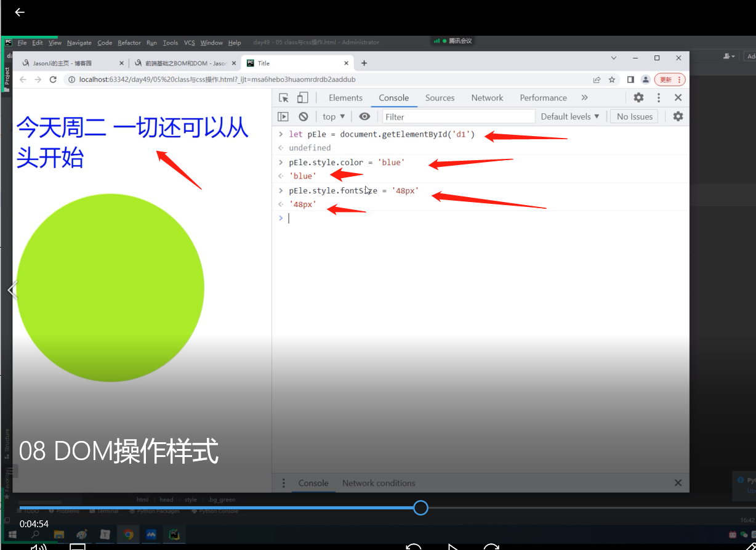Focus the console Filter input

point(459,116)
